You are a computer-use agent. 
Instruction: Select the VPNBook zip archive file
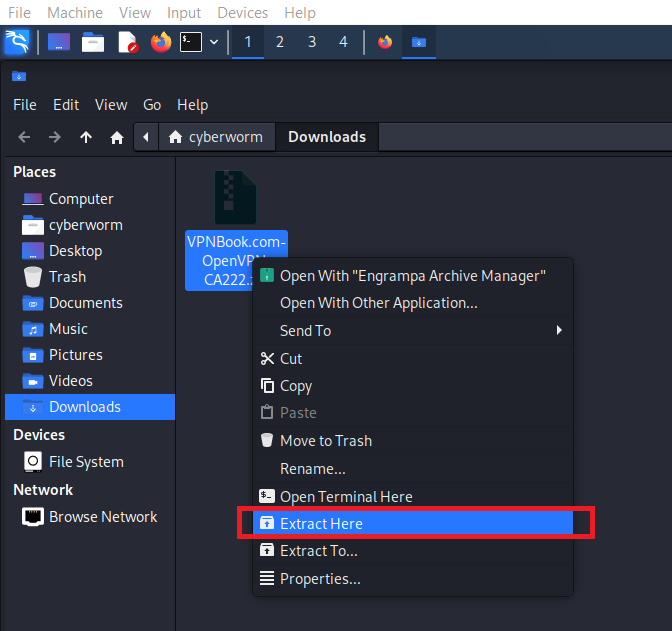(235, 200)
